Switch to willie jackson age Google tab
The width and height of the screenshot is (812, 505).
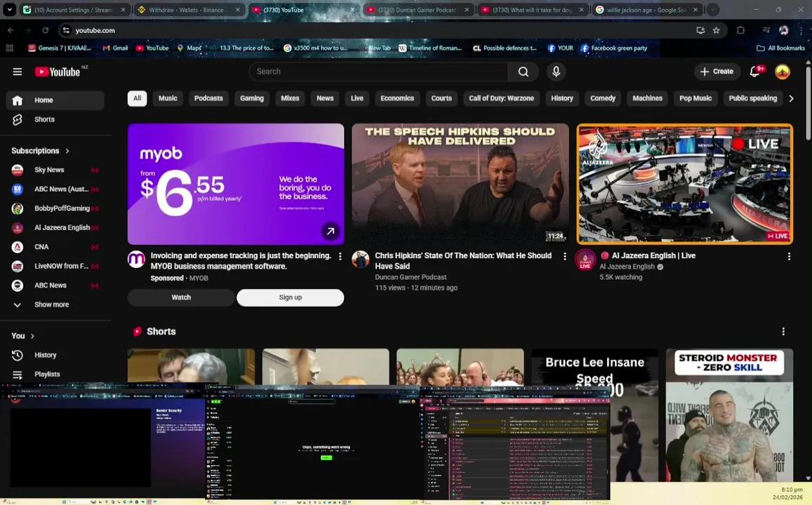pyautogui.click(x=647, y=10)
